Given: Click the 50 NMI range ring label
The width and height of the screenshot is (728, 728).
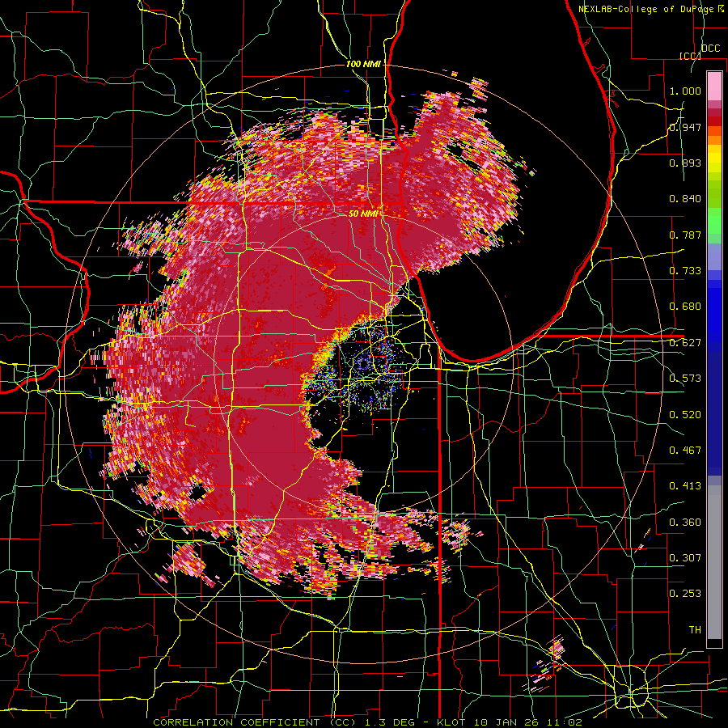Looking at the screenshot, I should (363, 214).
